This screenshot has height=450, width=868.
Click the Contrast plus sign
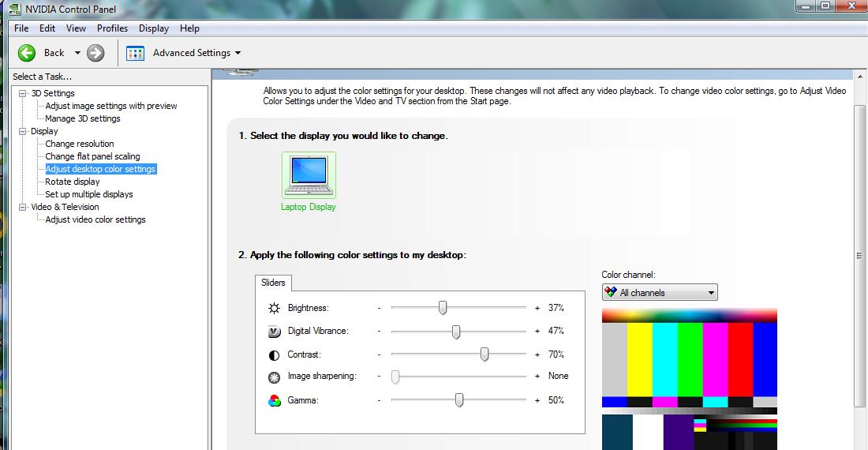pos(537,354)
